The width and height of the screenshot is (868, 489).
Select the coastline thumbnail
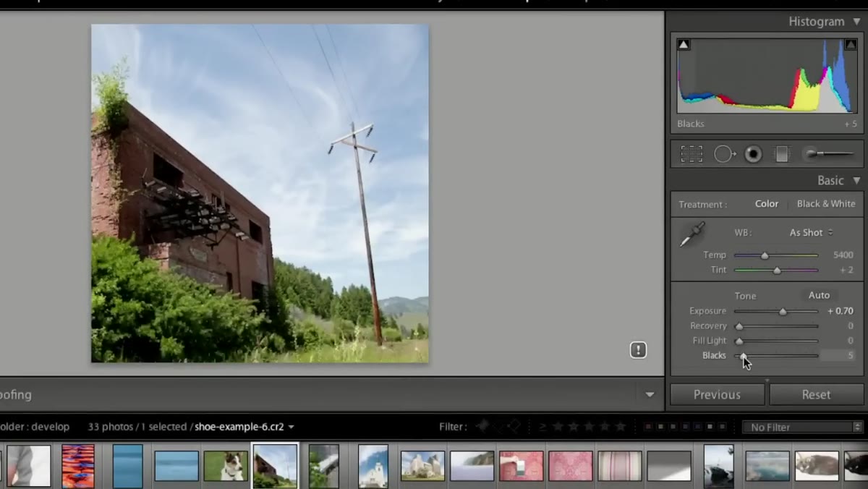pyautogui.click(x=472, y=466)
